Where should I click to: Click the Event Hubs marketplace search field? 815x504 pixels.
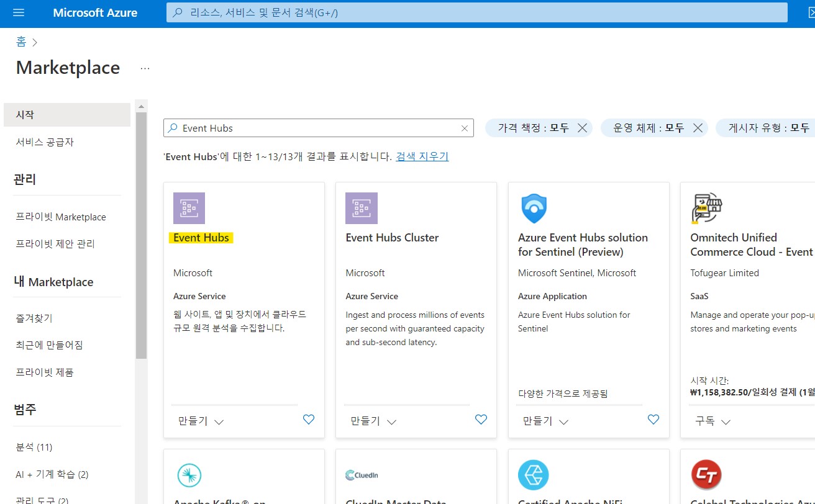[x=318, y=128]
